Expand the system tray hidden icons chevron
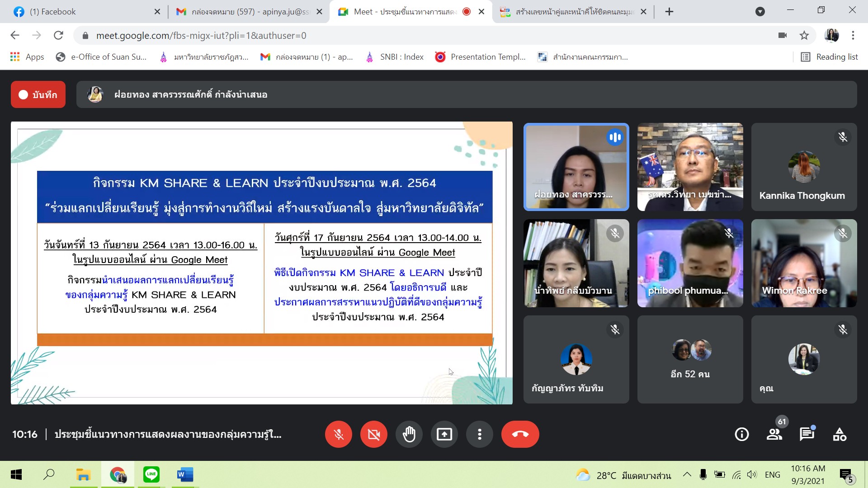868x488 pixels. click(x=687, y=474)
